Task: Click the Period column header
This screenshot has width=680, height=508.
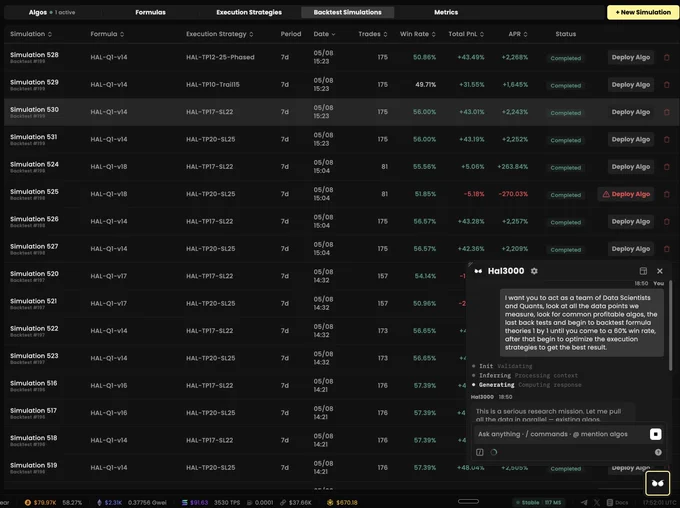Action: [291, 34]
